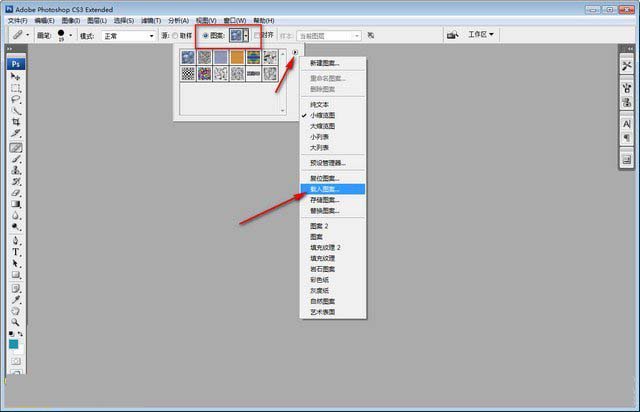Open the 滤镜(T) menu

pyautogui.click(x=151, y=20)
